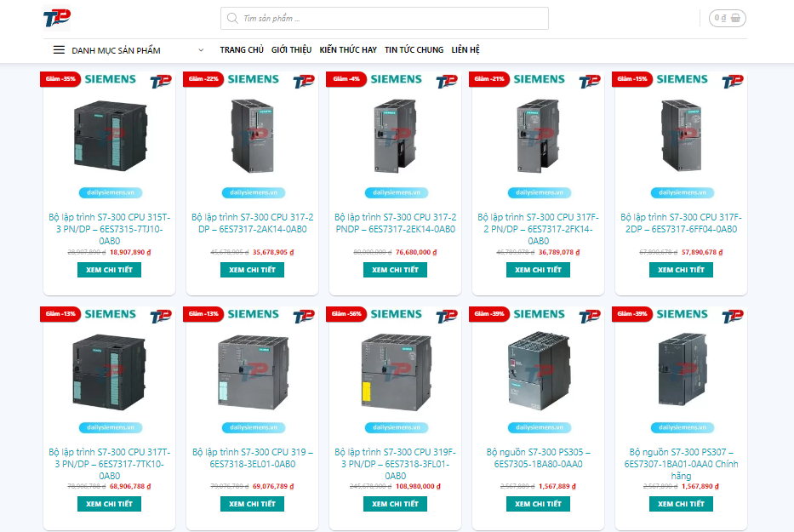Open GIỚI THIỆU menu item
The height and width of the screenshot is (532, 794).
[x=291, y=49]
